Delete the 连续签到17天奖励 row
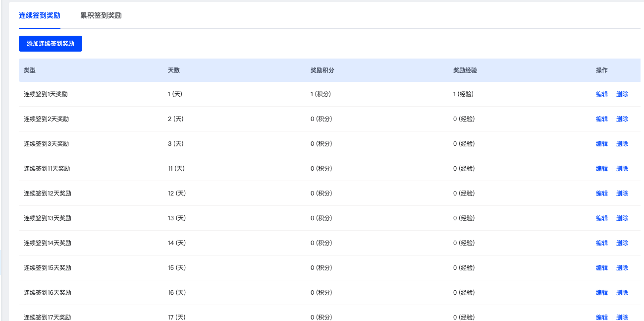Screen dimensions: 644x321 (x=622, y=318)
